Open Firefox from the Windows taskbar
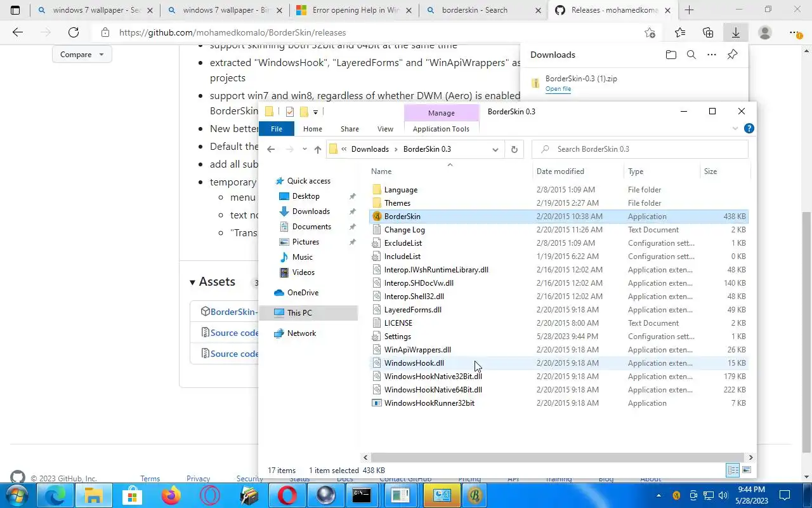Viewport: 812px width, 508px height. point(171,495)
